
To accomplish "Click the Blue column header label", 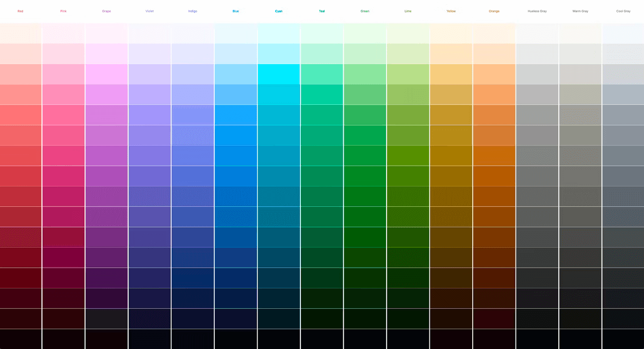I will point(235,11).
